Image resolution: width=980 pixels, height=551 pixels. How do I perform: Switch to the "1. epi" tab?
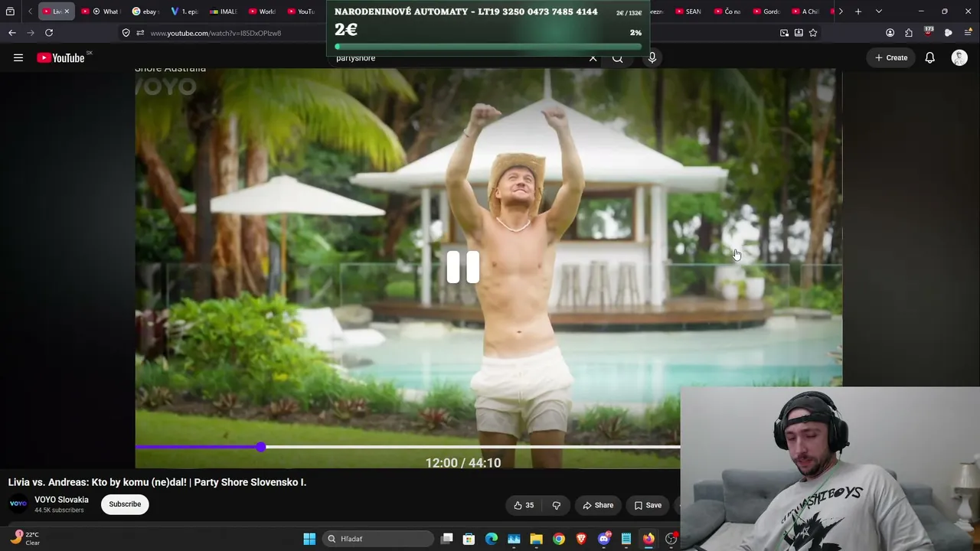(185, 11)
